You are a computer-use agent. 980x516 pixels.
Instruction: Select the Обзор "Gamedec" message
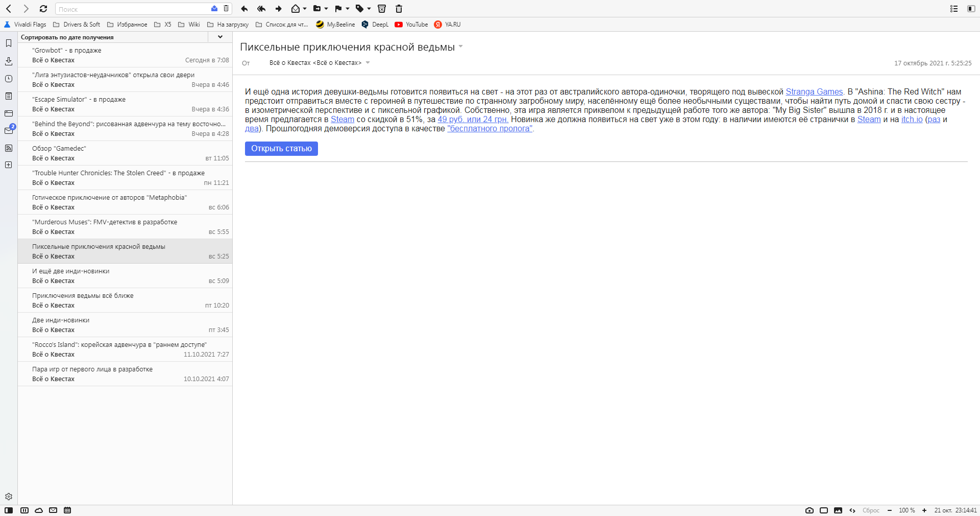pyautogui.click(x=125, y=153)
